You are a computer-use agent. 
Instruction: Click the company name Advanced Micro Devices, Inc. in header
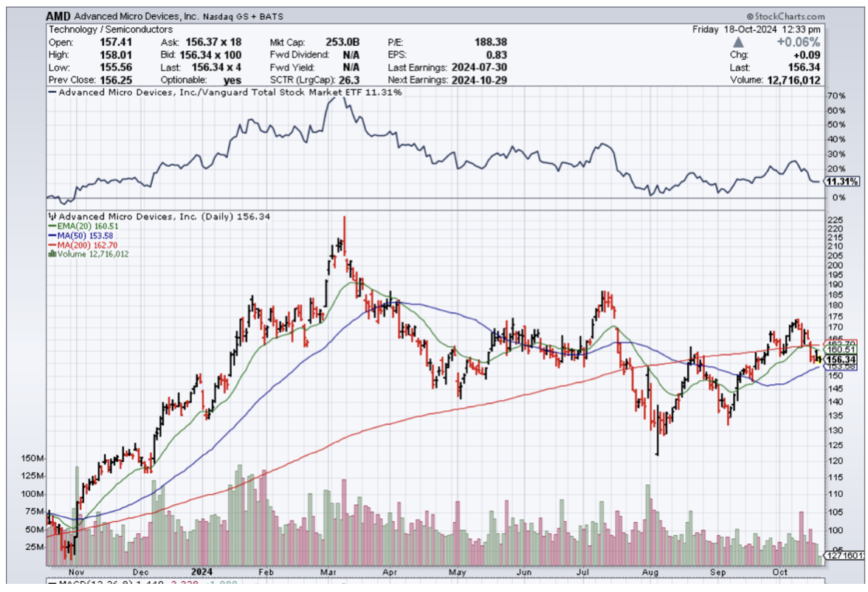point(136,17)
